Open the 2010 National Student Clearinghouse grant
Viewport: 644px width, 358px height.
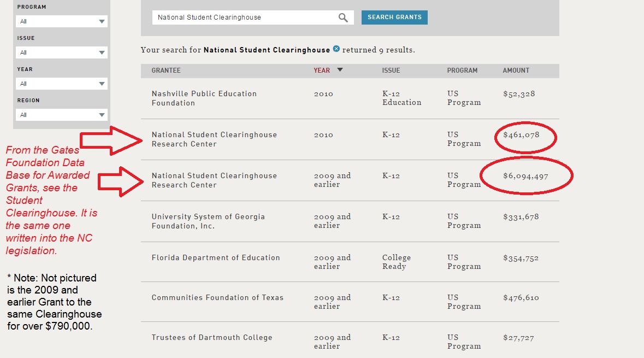(214, 139)
